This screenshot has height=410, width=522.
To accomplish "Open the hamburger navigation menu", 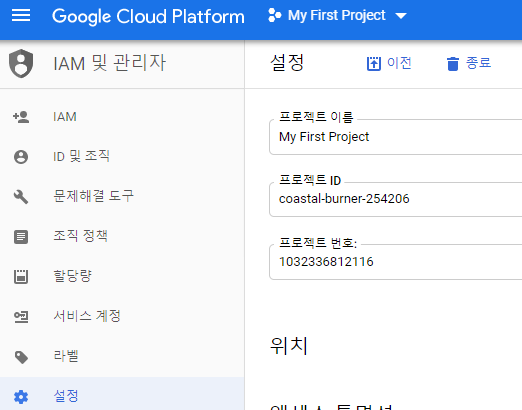I will 21,15.
